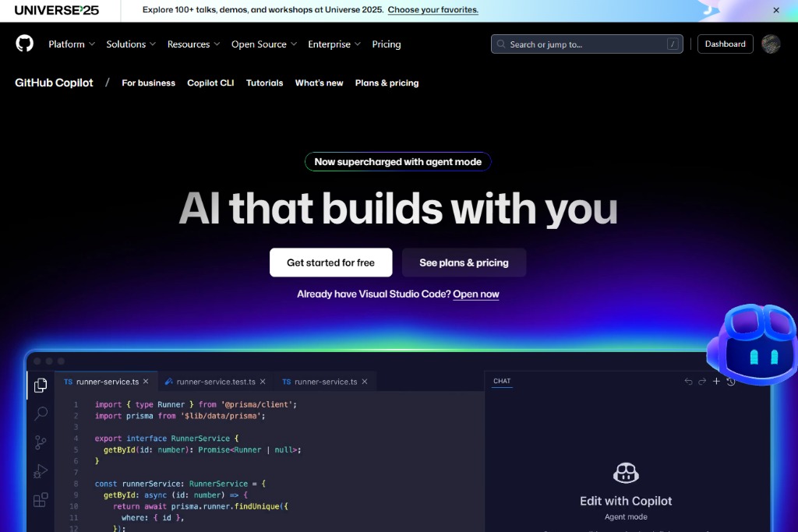Screen dimensions: 798x532
Task: Click the GitHub logo in the header
Action: pyautogui.click(x=24, y=44)
